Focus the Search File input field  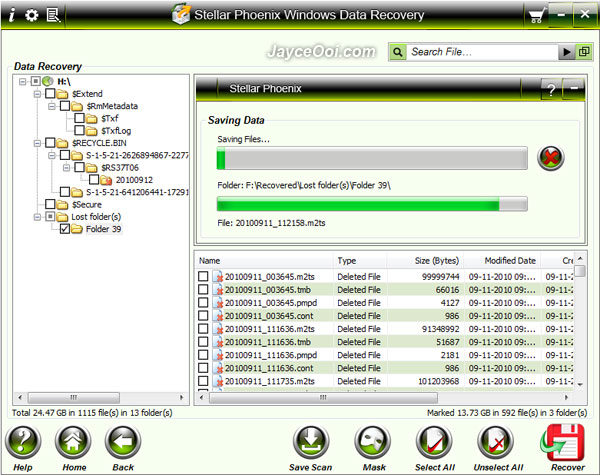pos(482,52)
